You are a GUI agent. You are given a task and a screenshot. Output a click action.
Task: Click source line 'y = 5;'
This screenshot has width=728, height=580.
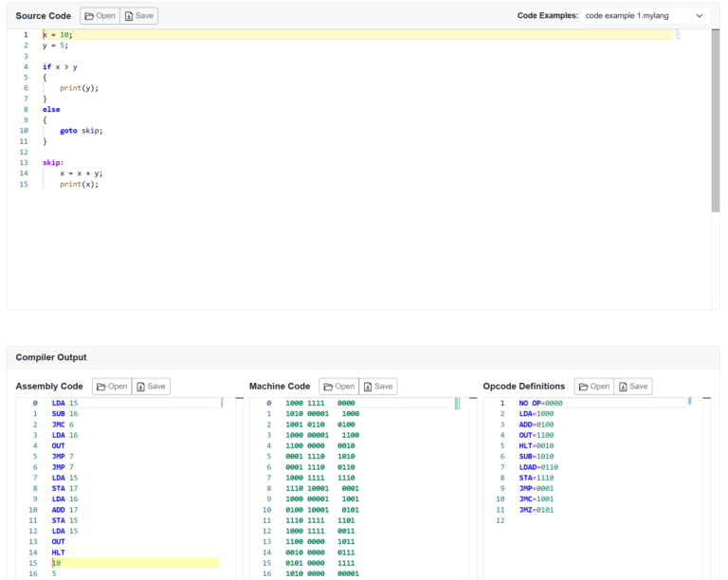pyautogui.click(x=55, y=45)
